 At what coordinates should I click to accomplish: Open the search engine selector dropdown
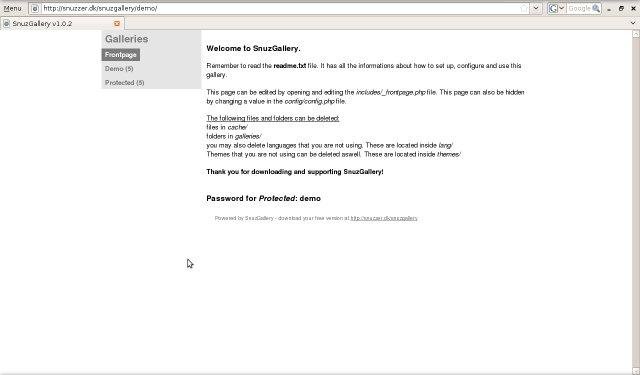click(x=562, y=8)
